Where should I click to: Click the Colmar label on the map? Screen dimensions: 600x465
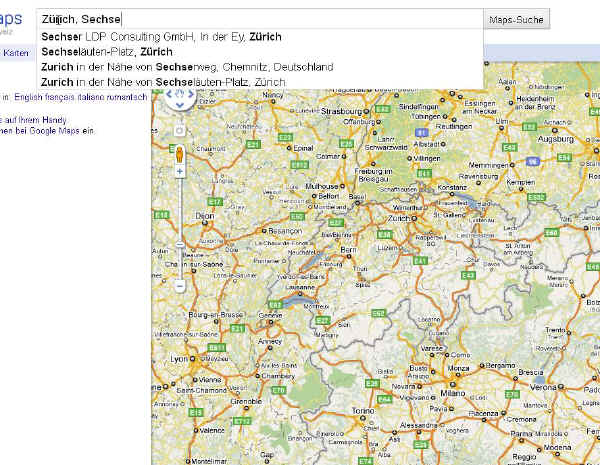(x=328, y=156)
